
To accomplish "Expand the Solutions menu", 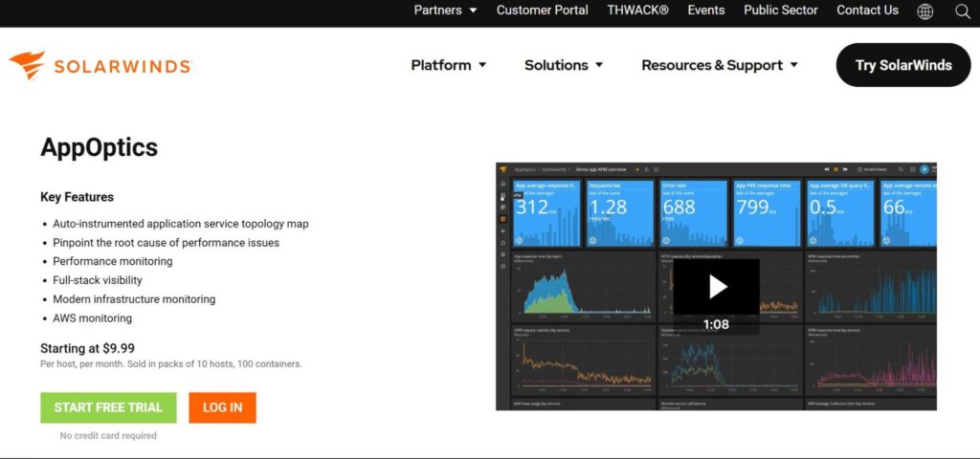I will [x=564, y=65].
